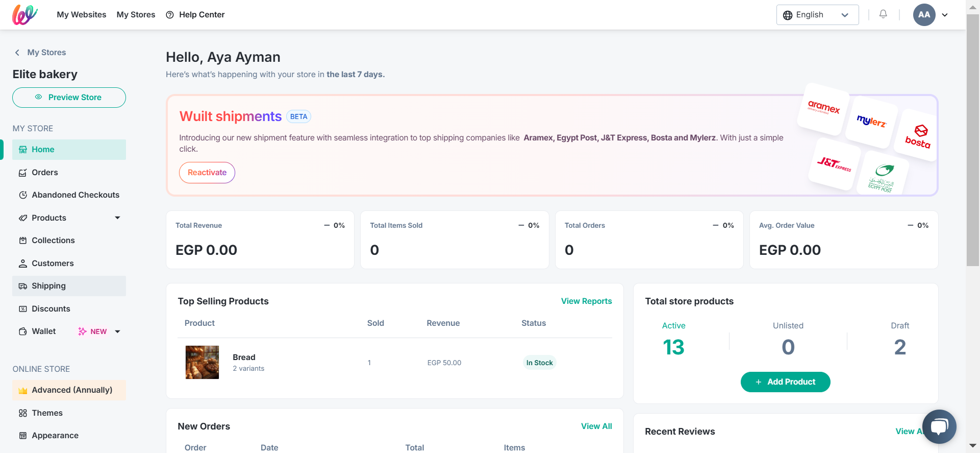Open the View Reports link
The image size is (980, 453).
point(586,301)
